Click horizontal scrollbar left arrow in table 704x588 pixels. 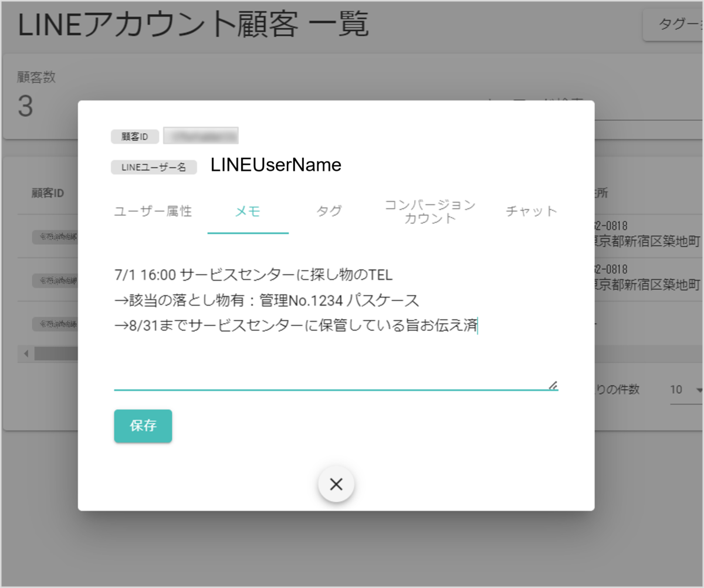[x=26, y=354]
